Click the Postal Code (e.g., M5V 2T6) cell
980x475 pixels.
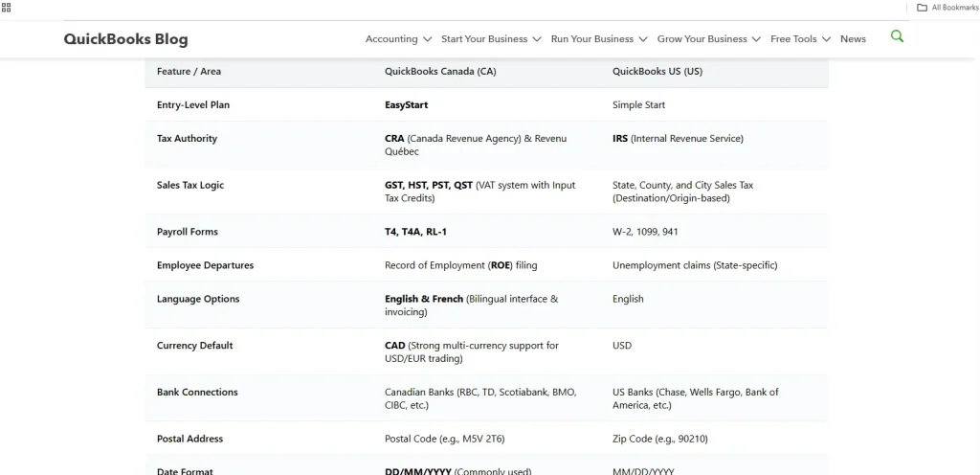pos(444,440)
